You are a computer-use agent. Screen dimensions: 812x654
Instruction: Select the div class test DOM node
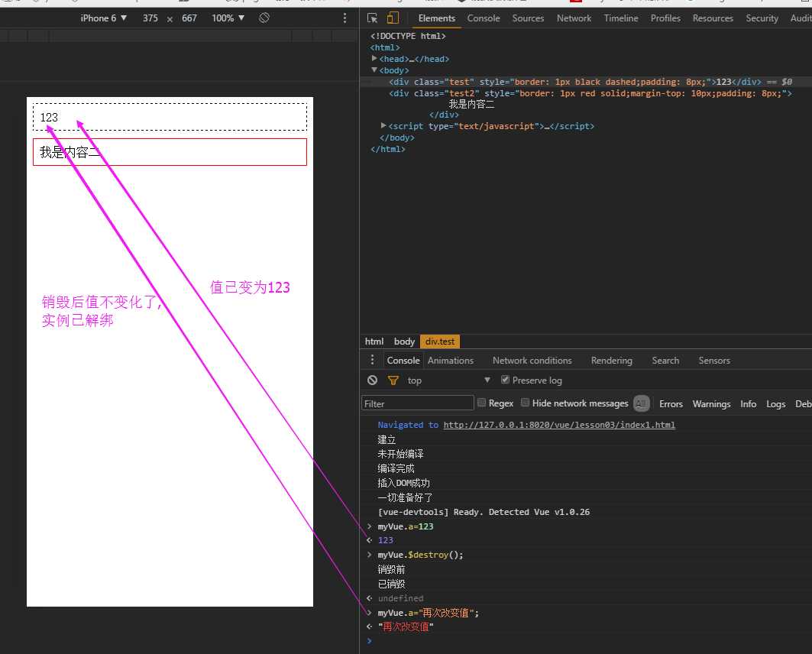[575, 82]
